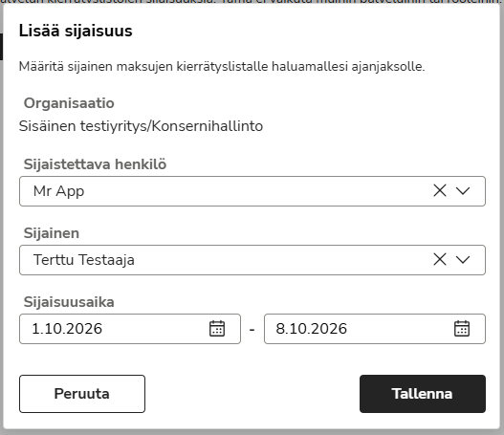Screen dimensions: 504x435
Task: Cancel with the Peruuta button
Action: (82, 394)
